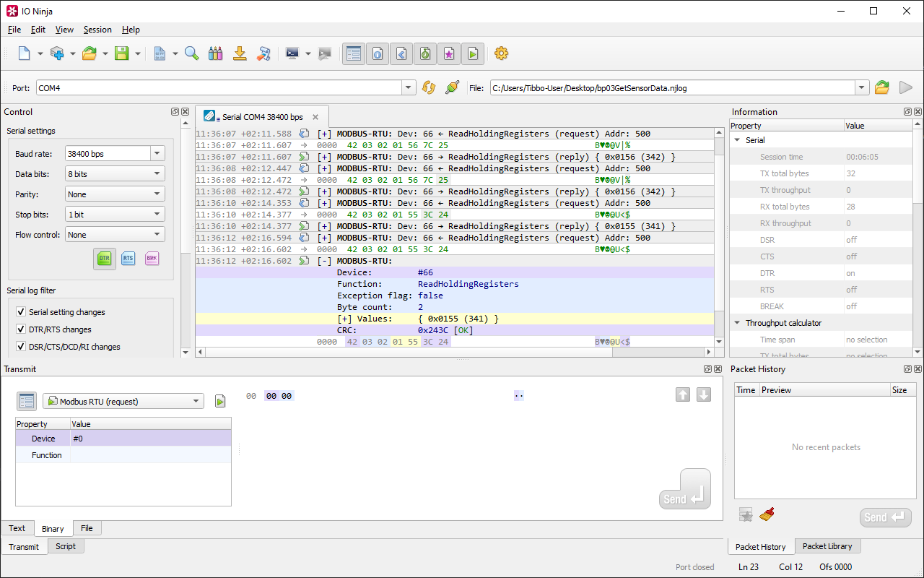Open the Parity dropdown
Screen dimensions: 924x578
pyautogui.click(x=115, y=194)
